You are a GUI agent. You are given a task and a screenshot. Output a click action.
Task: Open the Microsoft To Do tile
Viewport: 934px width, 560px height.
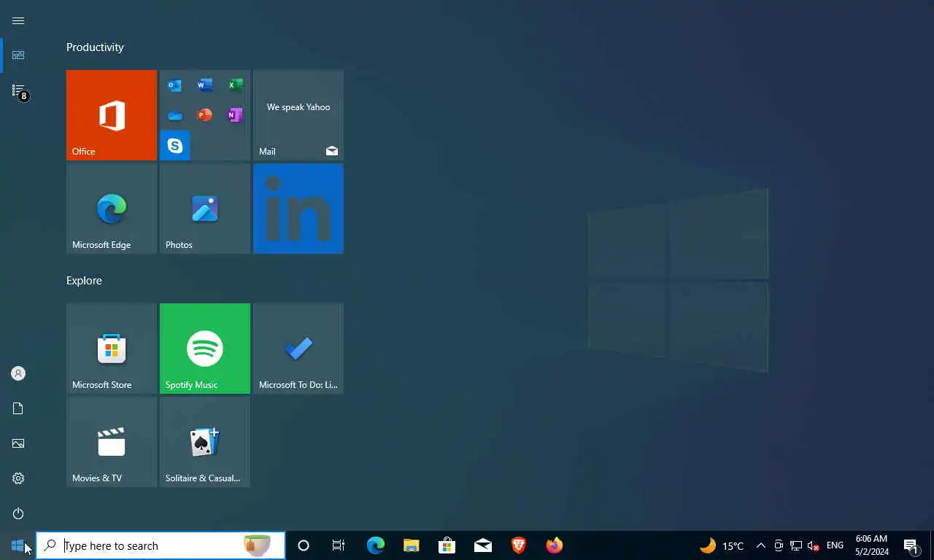point(298,349)
